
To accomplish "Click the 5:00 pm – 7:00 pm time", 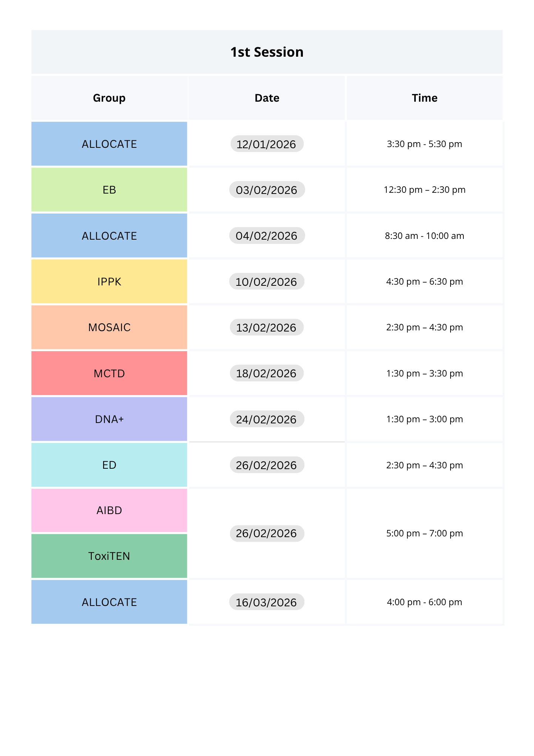I will (x=424, y=533).
